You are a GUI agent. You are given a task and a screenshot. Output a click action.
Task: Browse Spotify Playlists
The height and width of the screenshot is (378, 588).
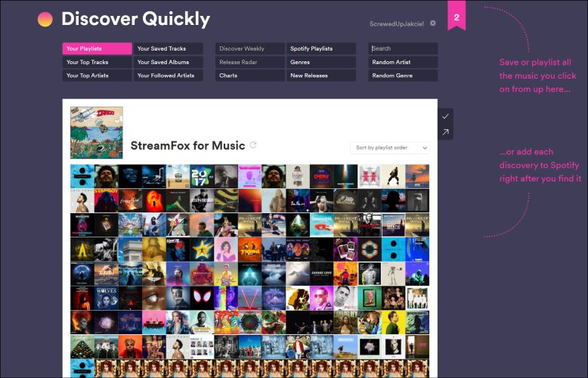(321, 48)
